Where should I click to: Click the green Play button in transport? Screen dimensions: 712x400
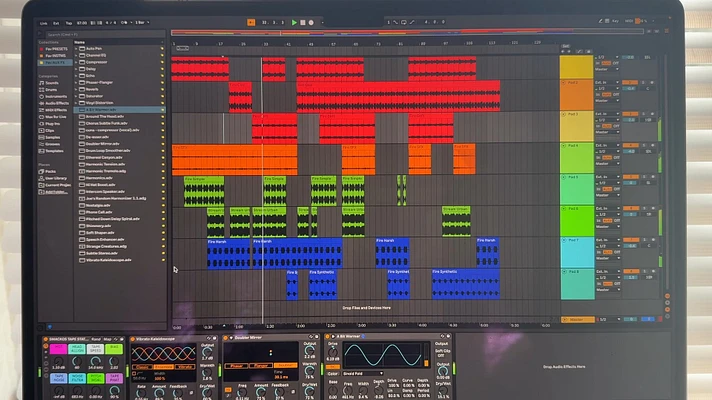pyautogui.click(x=294, y=22)
